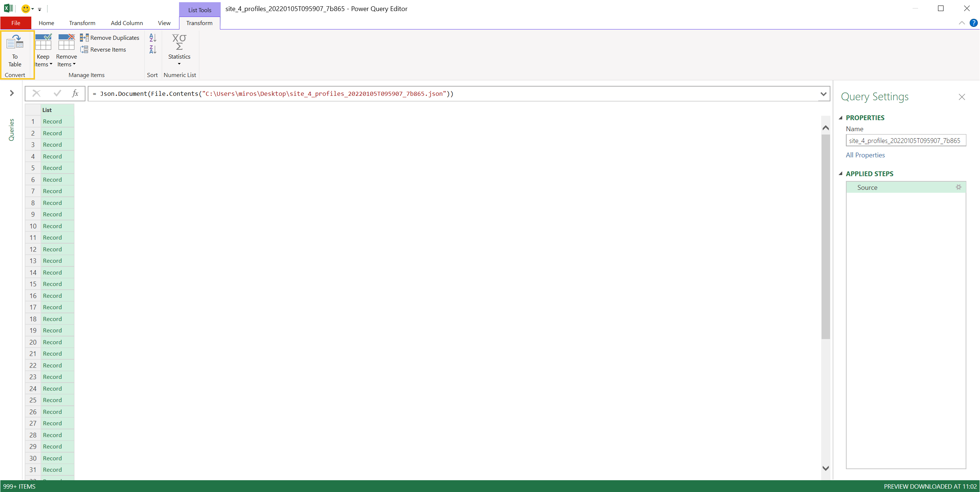Select the Source applied step
Image resolution: width=980 pixels, height=492 pixels.
(x=867, y=187)
